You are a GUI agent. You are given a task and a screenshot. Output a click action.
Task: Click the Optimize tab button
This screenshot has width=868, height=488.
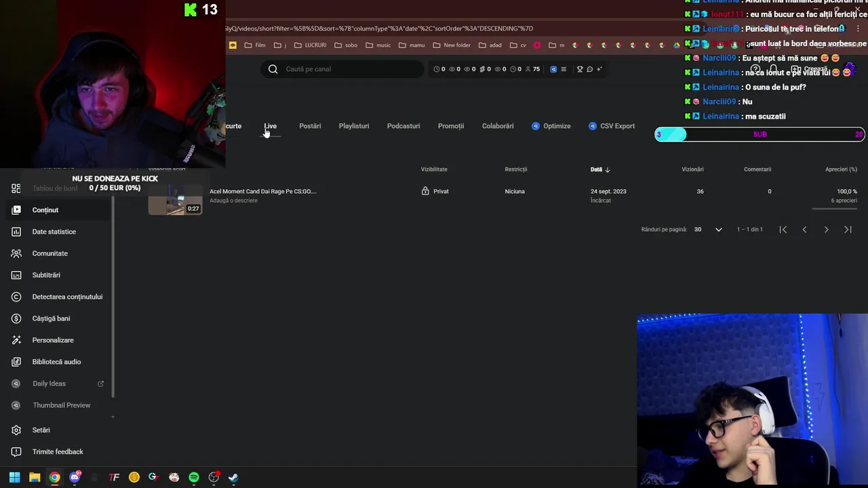tap(551, 126)
